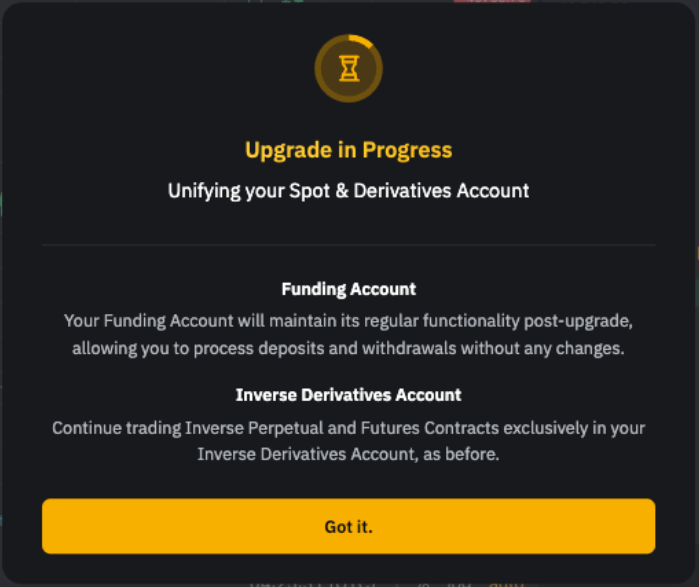Image resolution: width=699 pixels, height=587 pixels.
Task: Click the Inverse Derivatives Account heading
Action: coord(349,395)
